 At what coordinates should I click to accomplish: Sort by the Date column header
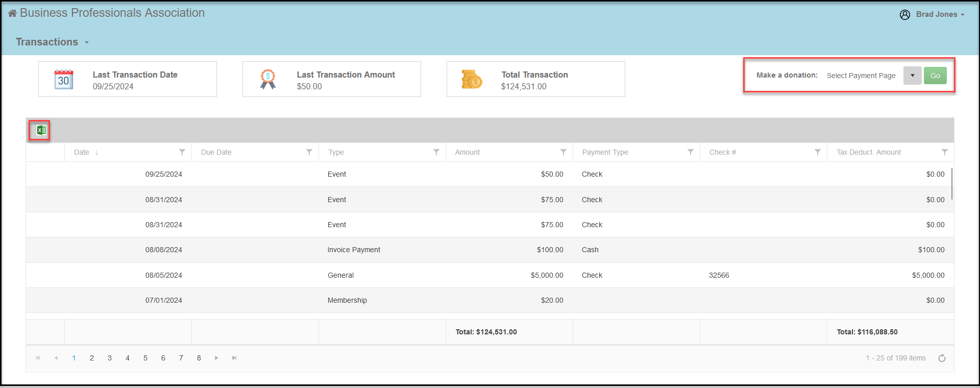[82, 152]
